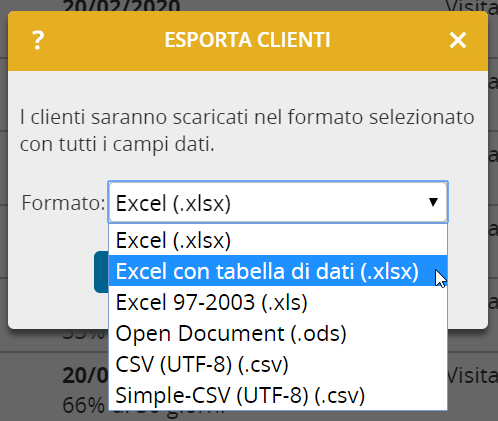Click the Formato label text
The image size is (498, 421).
[x=63, y=203]
